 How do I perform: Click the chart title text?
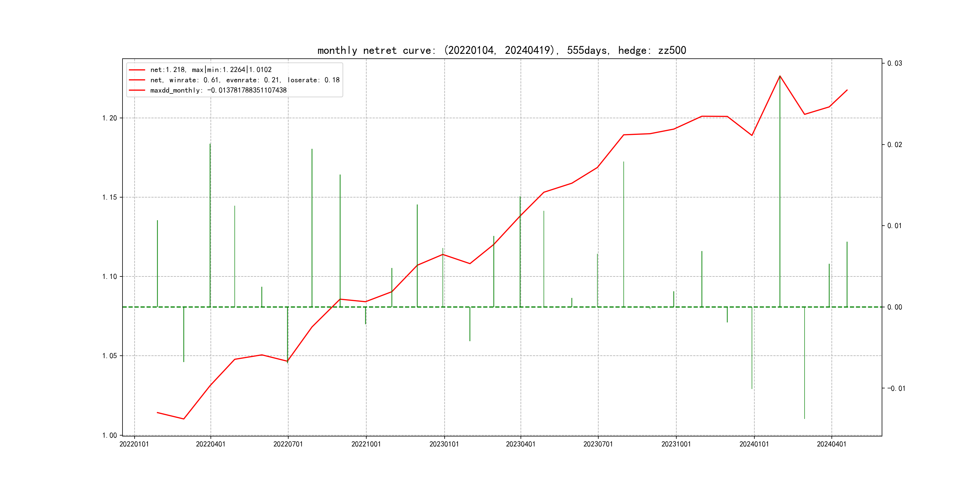tap(501, 50)
